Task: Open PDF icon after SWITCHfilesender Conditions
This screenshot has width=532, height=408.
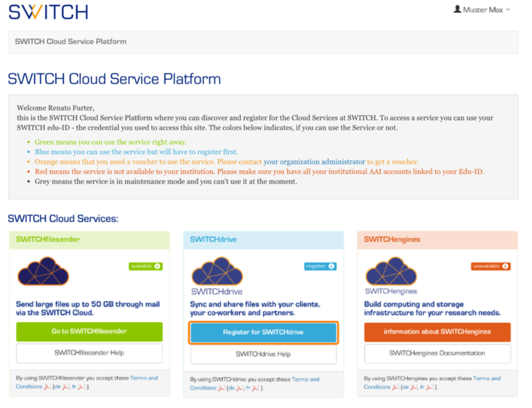Action: (x=47, y=387)
